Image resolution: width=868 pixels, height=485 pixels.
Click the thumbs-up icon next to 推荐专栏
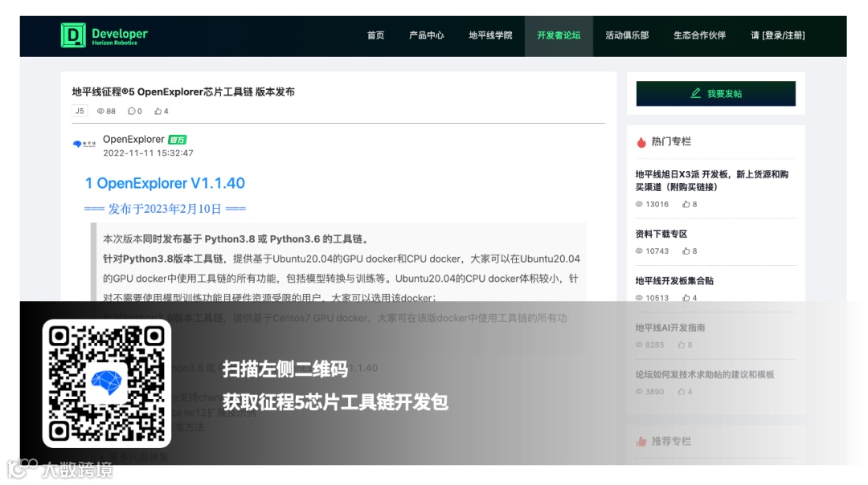pyautogui.click(x=641, y=442)
